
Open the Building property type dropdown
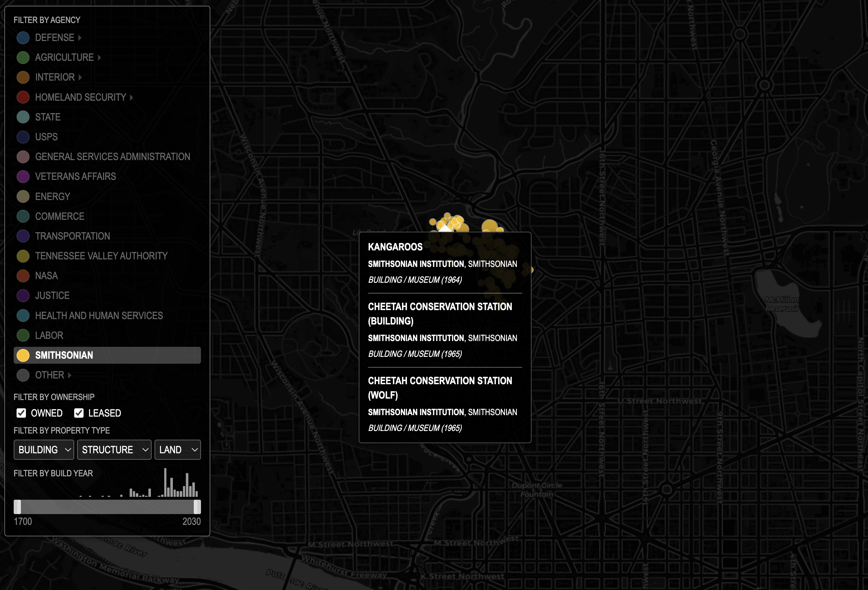click(44, 450)
